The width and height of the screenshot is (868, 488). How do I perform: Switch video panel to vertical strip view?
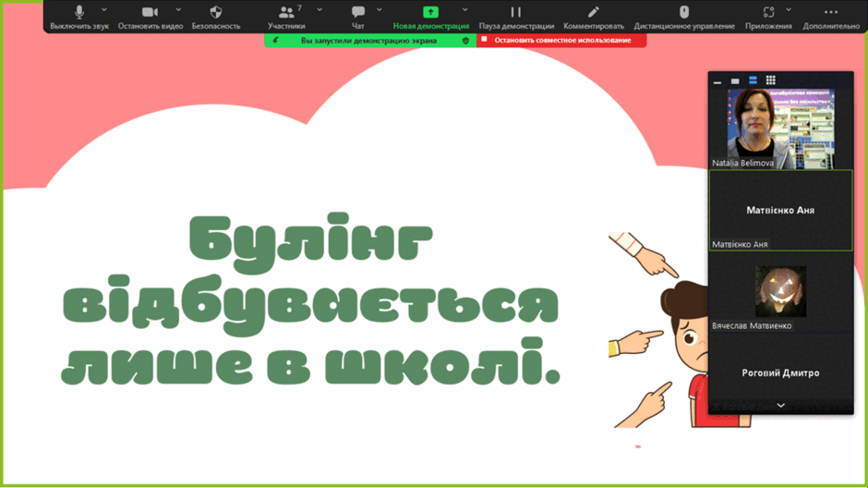click(753, 81)
